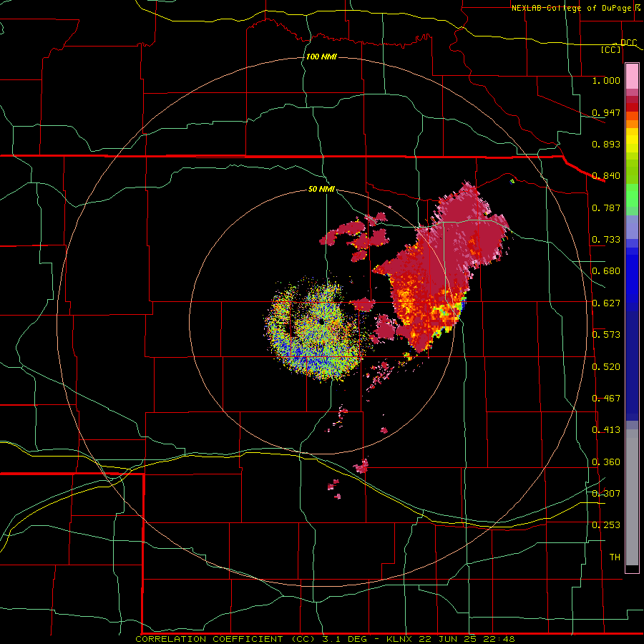Click the 0.307 scale value
Viewport: 644px width, 644px height.
(x=606, y=494)
